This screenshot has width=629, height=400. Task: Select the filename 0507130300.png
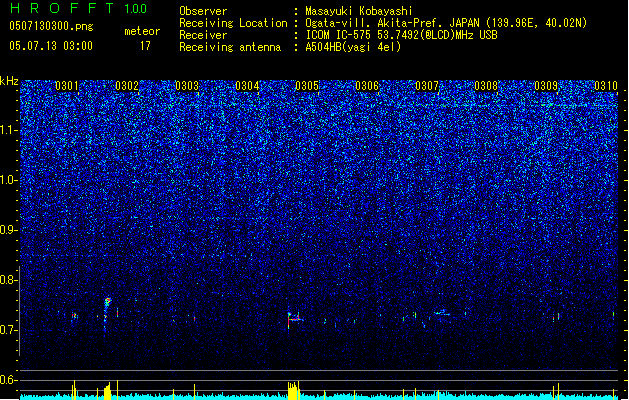point(51,27)
